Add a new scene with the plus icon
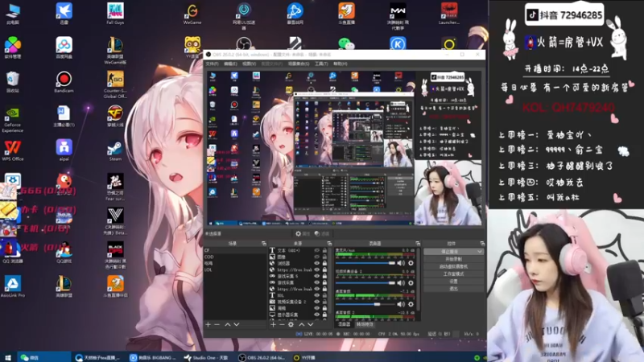 point(208,325)
